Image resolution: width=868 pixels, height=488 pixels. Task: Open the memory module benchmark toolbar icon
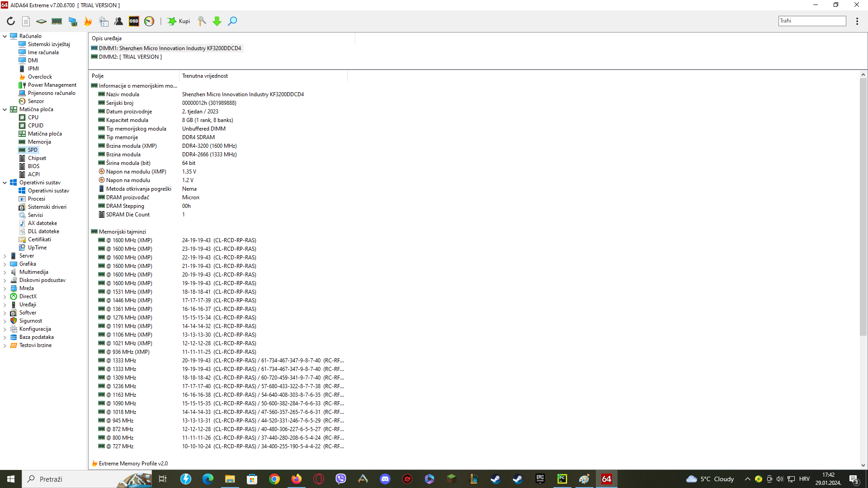(57, 21)
